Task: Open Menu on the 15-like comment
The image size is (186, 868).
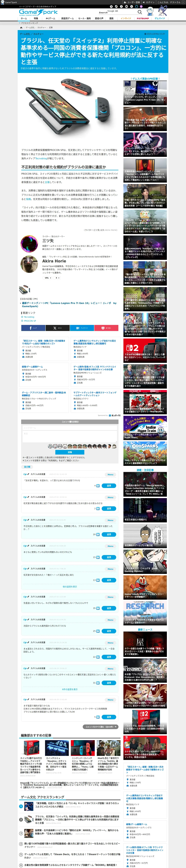Action: tap(110, 546)
